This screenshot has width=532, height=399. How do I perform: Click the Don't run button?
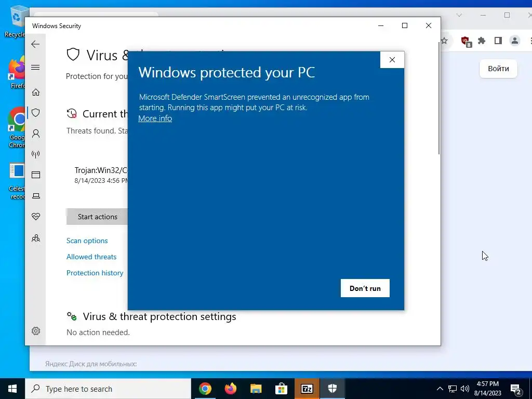pyautogui.click(x=365, y=288)
